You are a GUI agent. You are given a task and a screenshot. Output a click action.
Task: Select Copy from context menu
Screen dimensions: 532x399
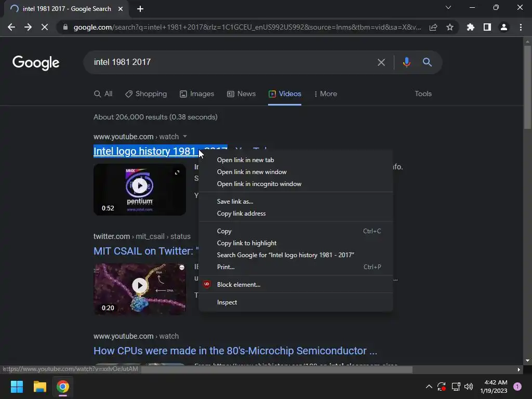click(x=296, y=231)
